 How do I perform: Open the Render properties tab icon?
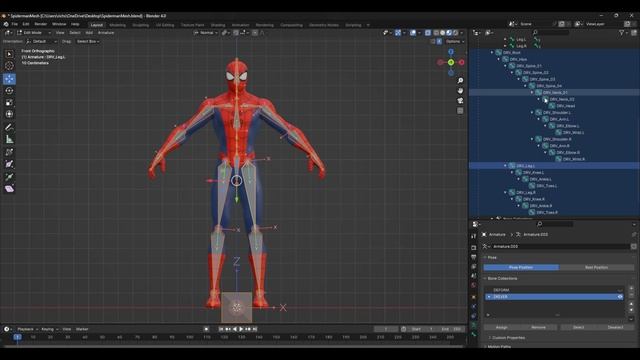click(473, 247)
